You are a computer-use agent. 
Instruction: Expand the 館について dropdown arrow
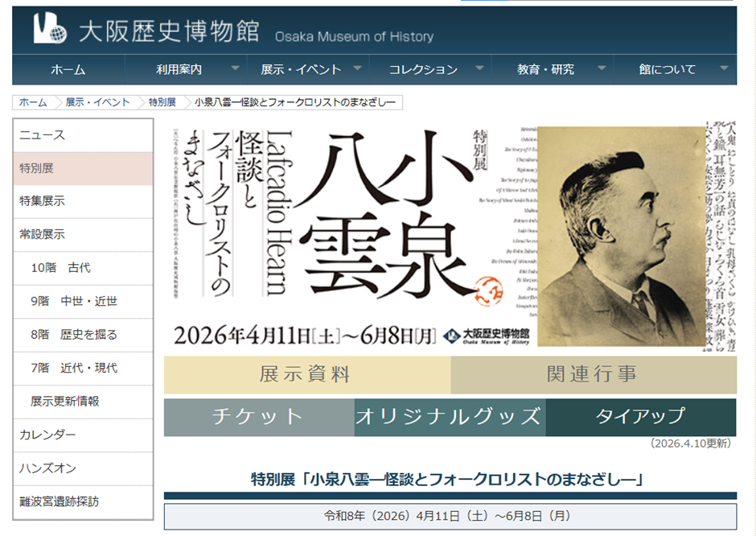coord(724,68)
